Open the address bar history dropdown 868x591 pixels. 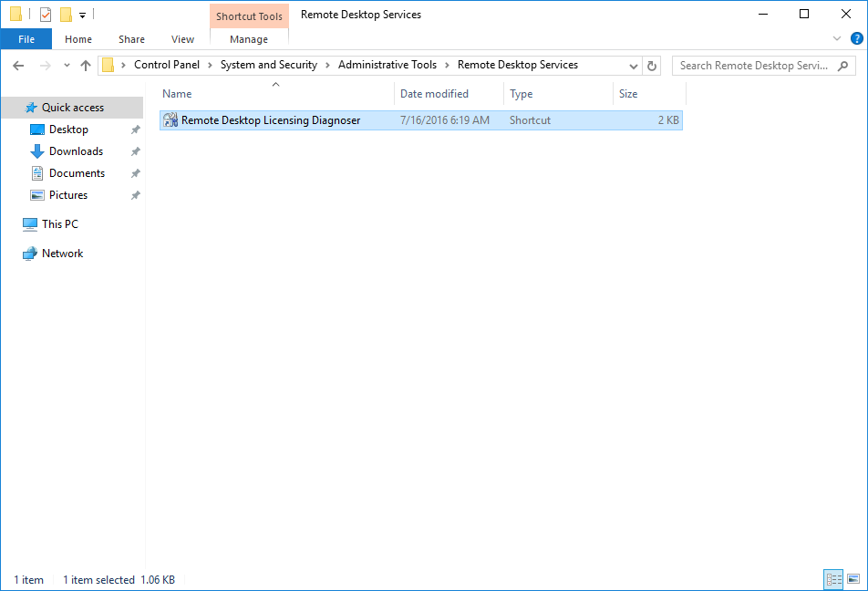tap(634, 66)
